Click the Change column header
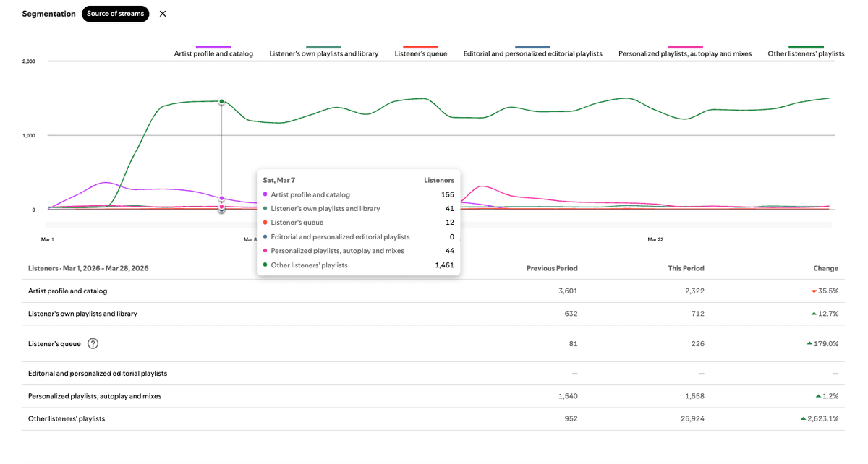This screenshot has width=868, height=464. [x=825, y=268]
